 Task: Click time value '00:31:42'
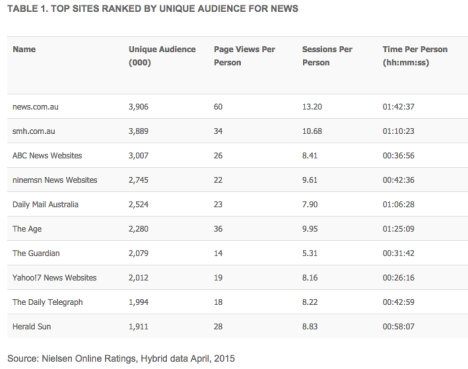point(398,253)
